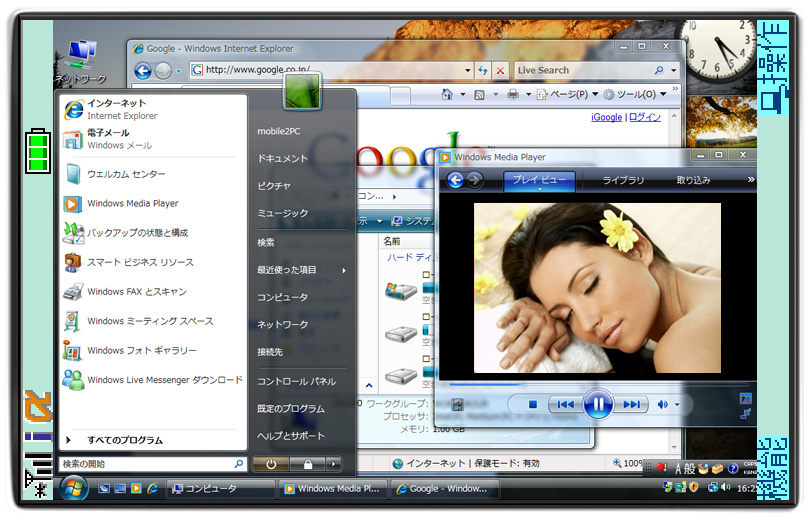The height and width of the screenshot is (520, 810).
Task: Click the Start menu power button
Action: tap(271, 464)
